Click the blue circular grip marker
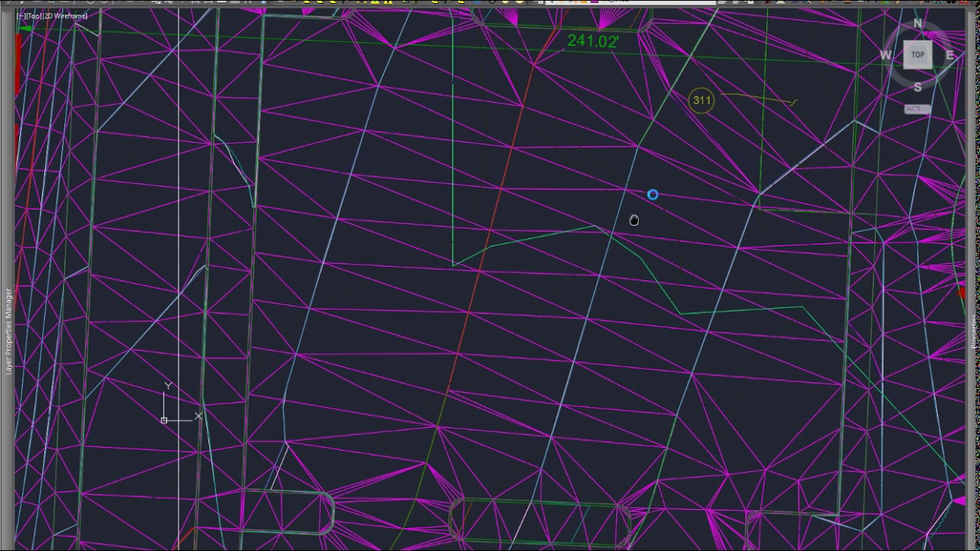The height and width of the screenshot is (551, 980). pos(652,195)
